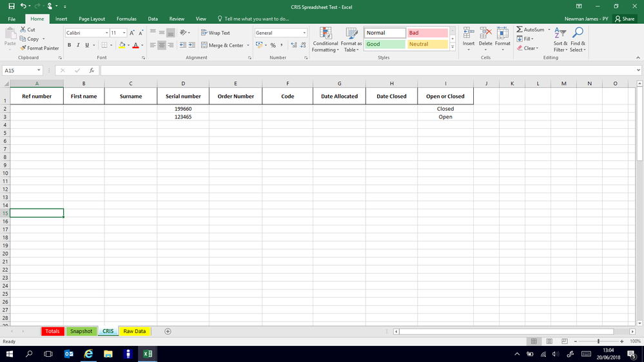Toggle Underline formatting

[x=87, y=45]
